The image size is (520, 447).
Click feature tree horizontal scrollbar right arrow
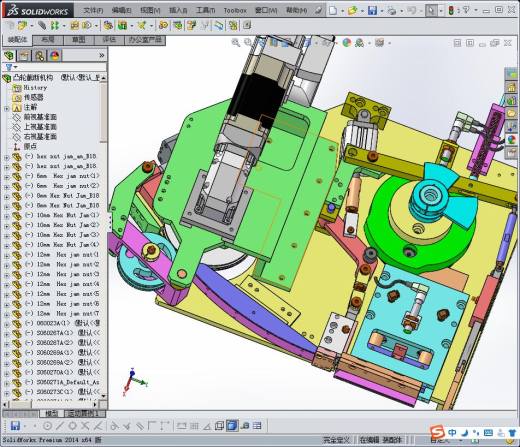tap(95, 404)
